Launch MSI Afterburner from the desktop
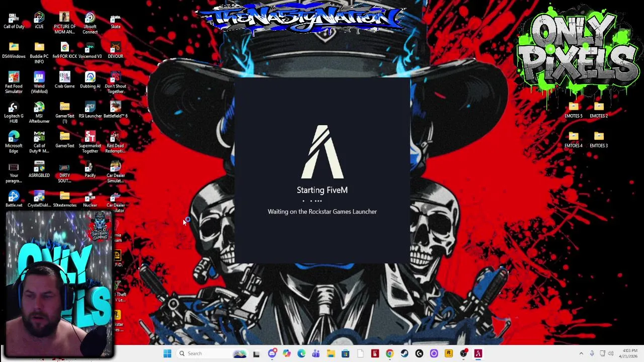This screenshot has height=362, width=644. [39, 112]
